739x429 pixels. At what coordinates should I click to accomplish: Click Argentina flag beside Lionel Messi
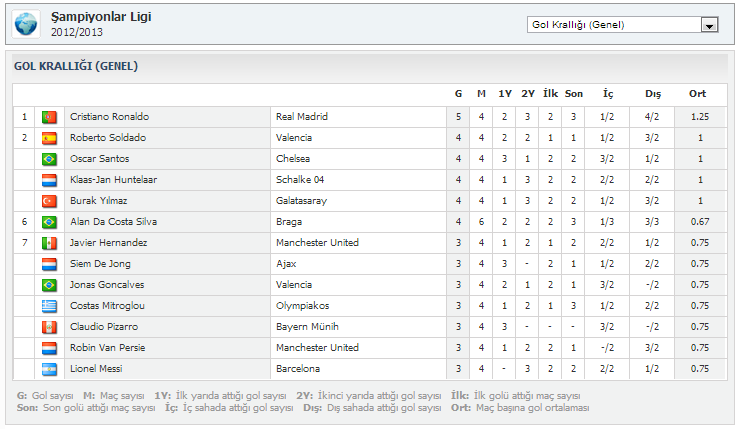click(49, 369)
